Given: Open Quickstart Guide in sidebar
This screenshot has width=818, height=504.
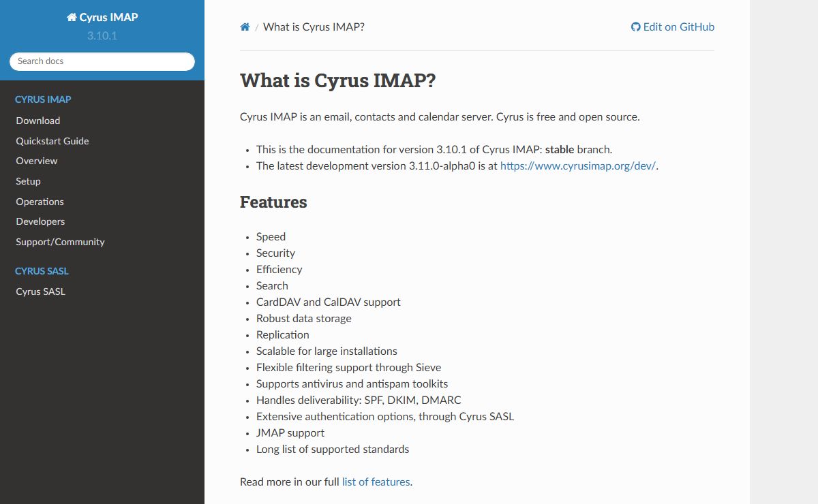Looking at the screenshot, I should click(x=52, y=141).
